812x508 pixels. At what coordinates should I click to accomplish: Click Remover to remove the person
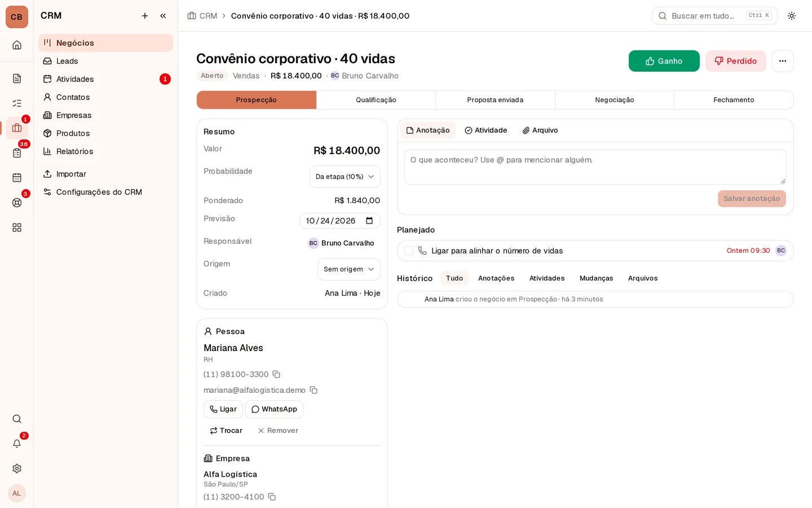[x=278, y=431]
